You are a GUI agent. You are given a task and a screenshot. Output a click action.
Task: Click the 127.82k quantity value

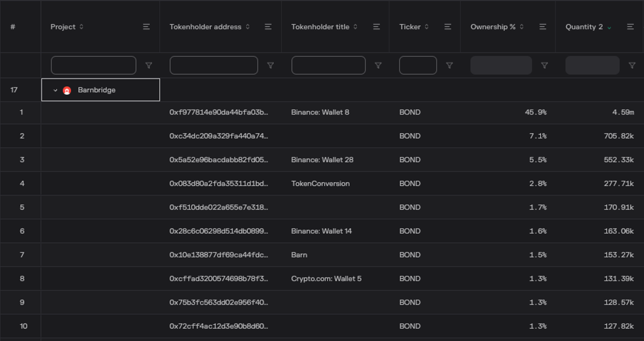[619, 326]
